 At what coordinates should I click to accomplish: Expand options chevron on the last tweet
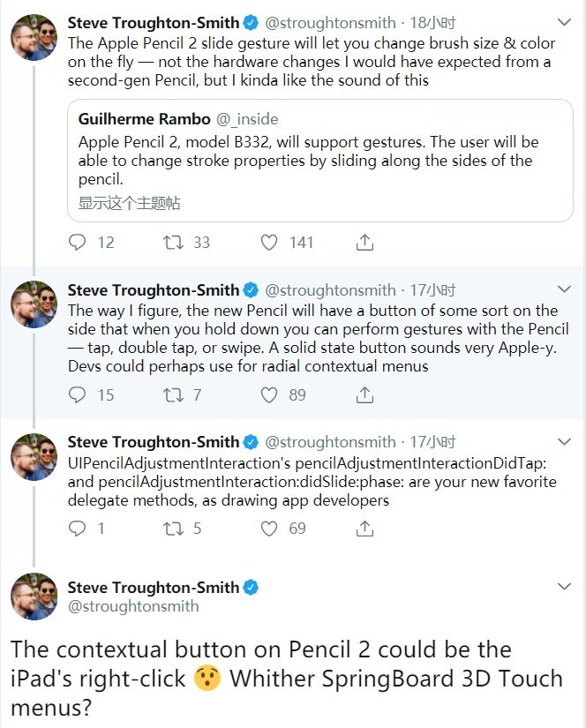[x=565, y=587]
